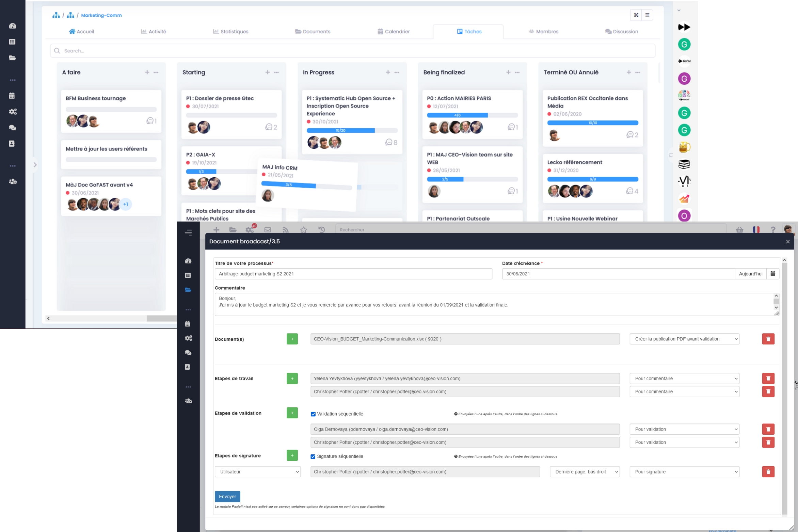Click the Envoyer button to send the process
Viewport: 798px width, 532px height.
227,496
